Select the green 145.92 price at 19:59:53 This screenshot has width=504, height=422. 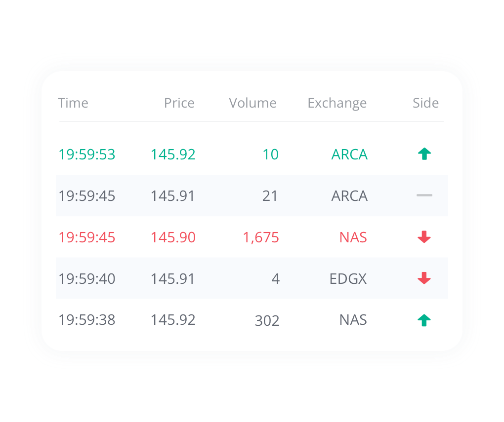pos(173,154)
